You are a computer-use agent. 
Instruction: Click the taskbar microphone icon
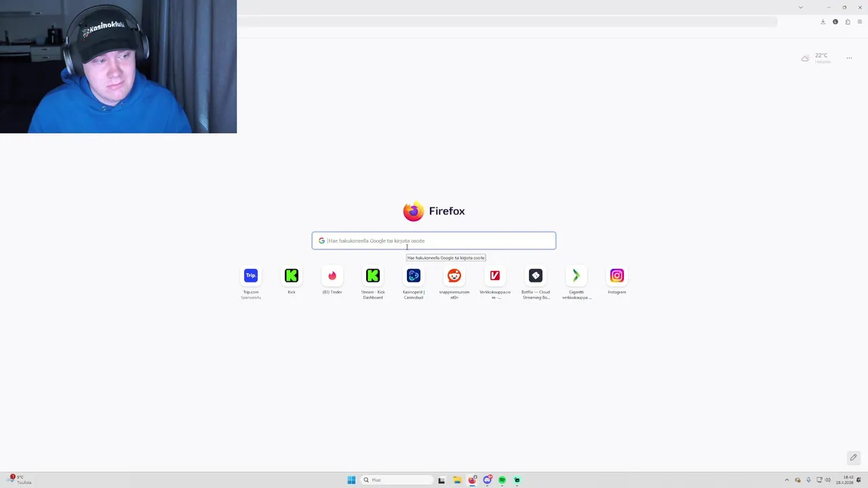tap(808, 480)
